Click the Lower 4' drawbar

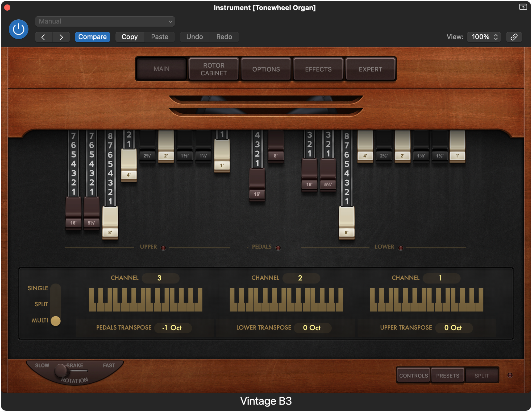(x=365, y=146)
